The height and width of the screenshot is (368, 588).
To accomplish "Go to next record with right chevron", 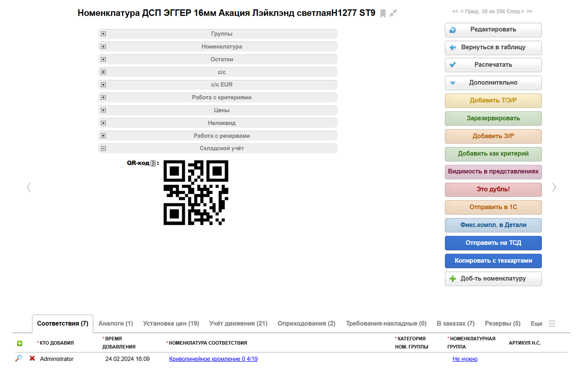I will click(x=554, y=187).
